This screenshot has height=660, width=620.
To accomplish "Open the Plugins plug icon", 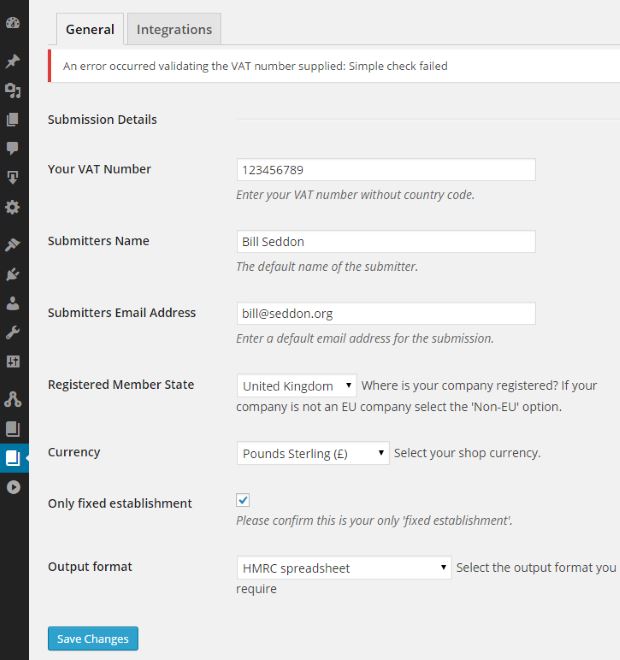I will point(13,274).
